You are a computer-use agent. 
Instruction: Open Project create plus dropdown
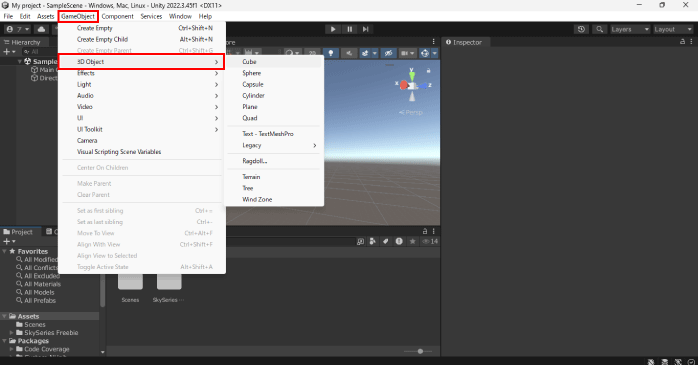[x=9, y=241]
